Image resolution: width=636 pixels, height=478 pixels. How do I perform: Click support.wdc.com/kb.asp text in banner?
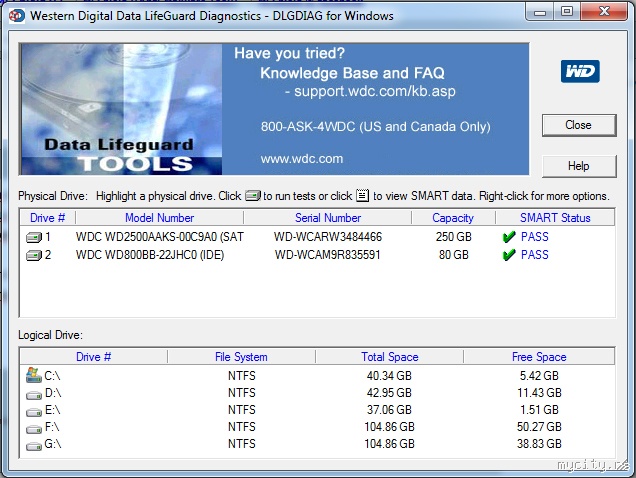pos(375,91)
